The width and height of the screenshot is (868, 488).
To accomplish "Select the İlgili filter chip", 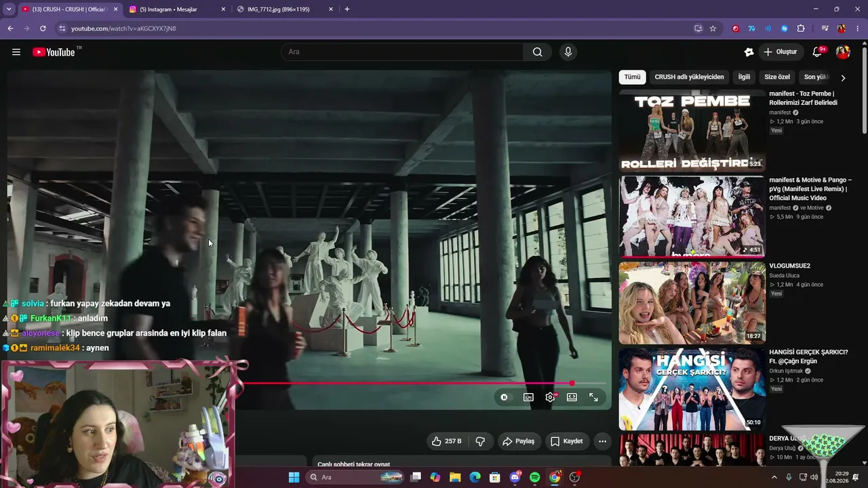I will point(744,77).
